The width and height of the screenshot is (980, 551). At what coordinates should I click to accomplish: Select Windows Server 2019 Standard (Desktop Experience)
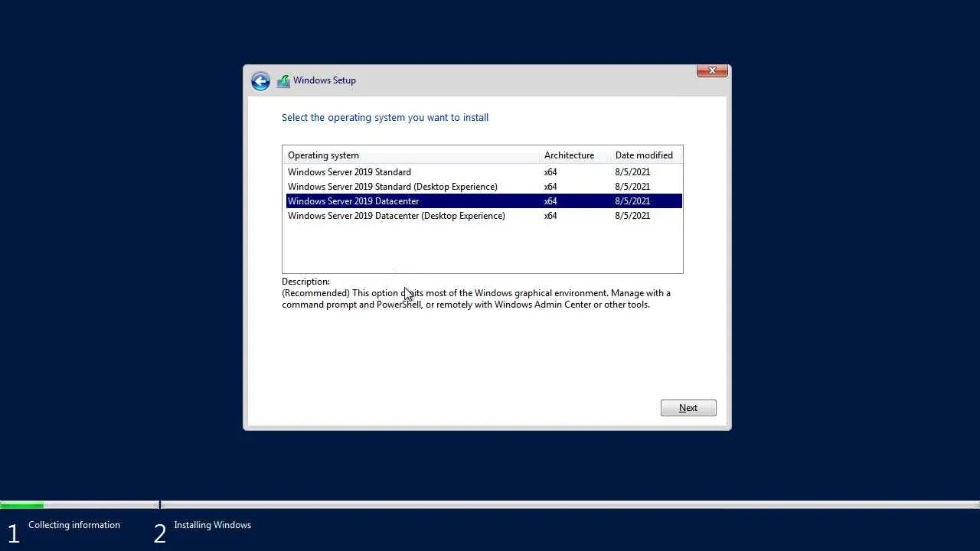coord(483,187)
